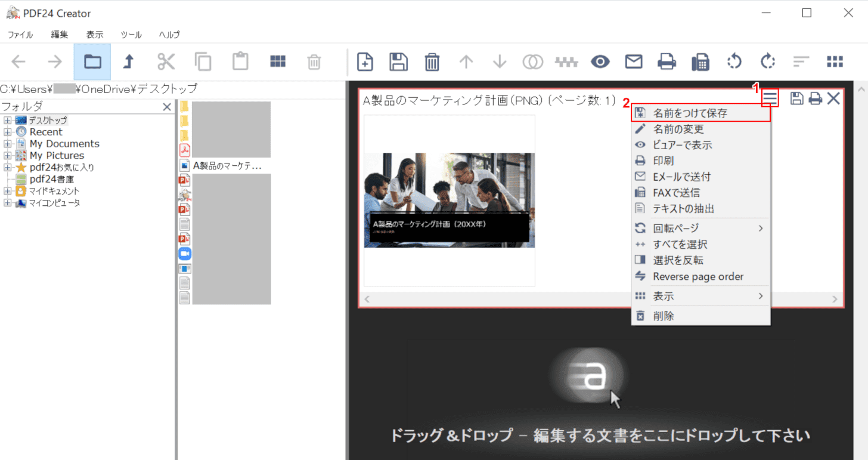
Task: Click the split document icon
Action: (567, 61)
